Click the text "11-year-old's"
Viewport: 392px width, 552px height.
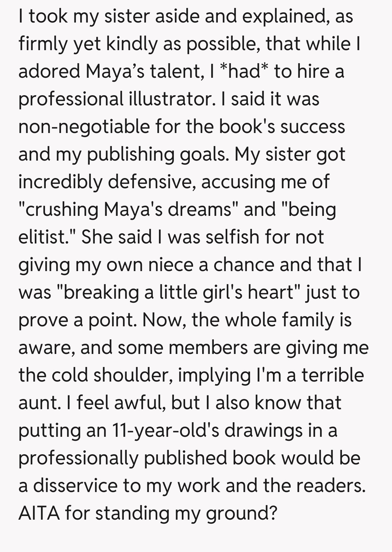166,430
